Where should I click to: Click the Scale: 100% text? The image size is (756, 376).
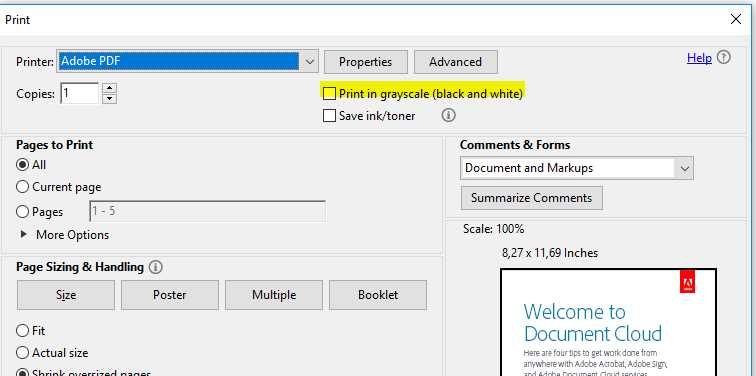493,228
